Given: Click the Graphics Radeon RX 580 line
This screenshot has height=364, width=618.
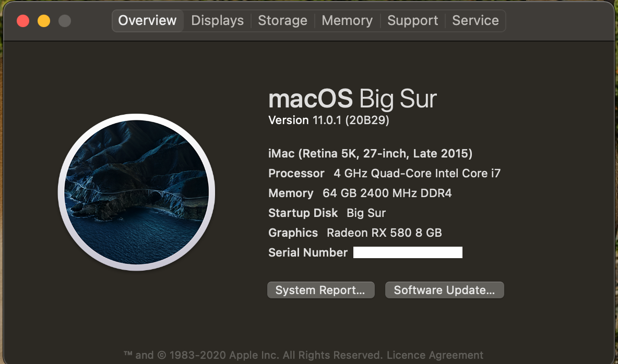Looking at the screenshot, I should tap(355, 233).
